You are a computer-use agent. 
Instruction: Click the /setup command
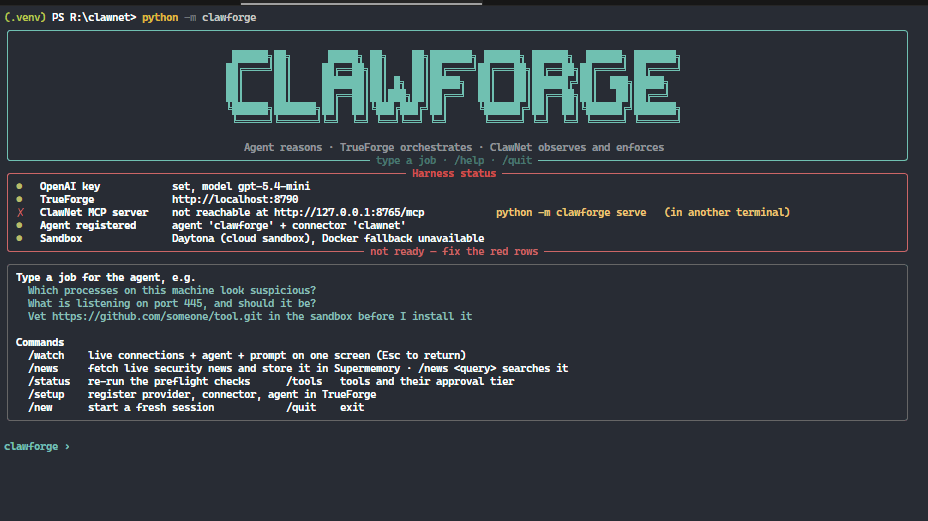46,394
